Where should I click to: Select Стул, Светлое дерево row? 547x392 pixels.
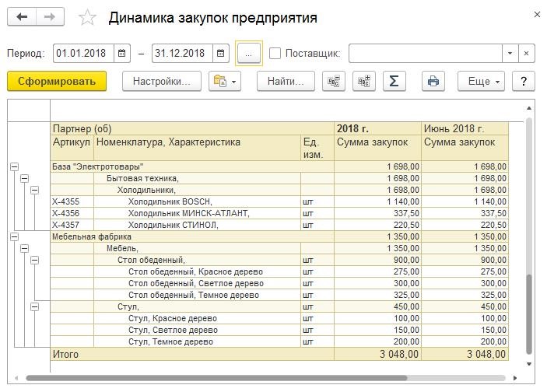pos(279,331)
